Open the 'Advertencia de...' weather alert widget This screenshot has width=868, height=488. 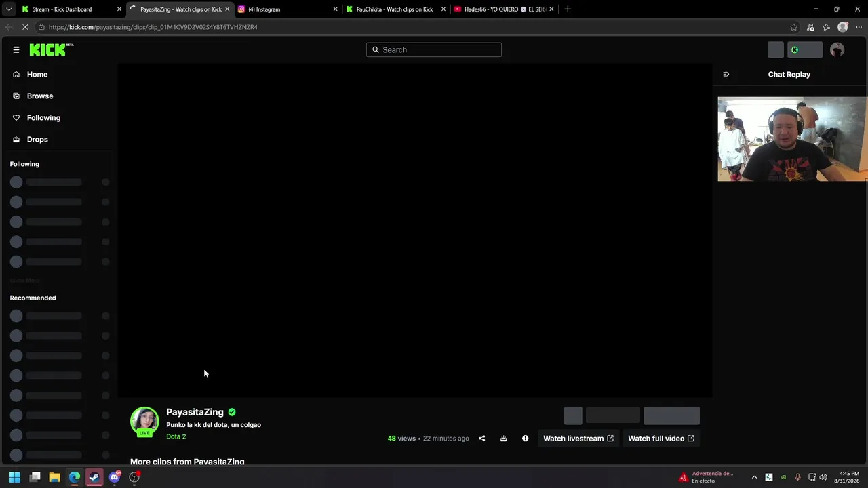pos(707,477)
